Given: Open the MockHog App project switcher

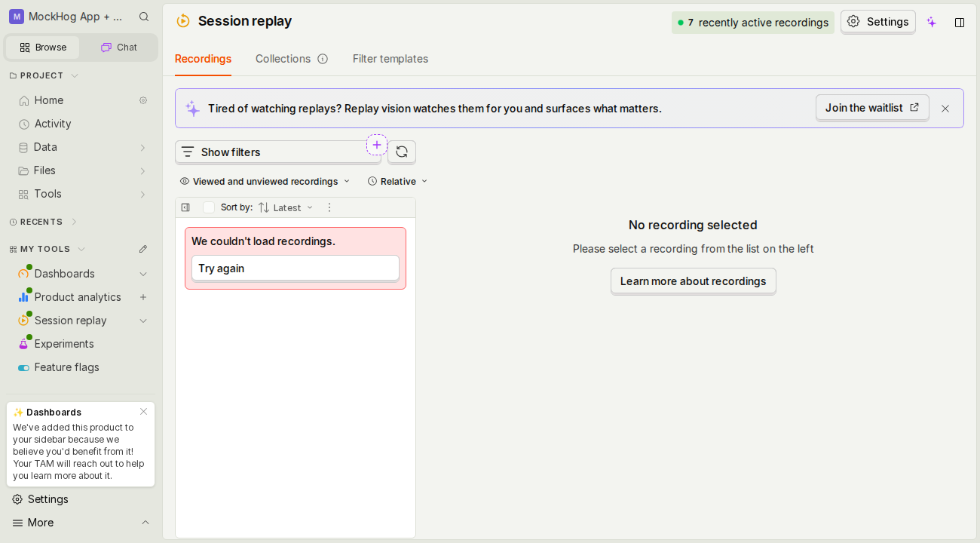Looking at the screenshot, I should 66,17.
